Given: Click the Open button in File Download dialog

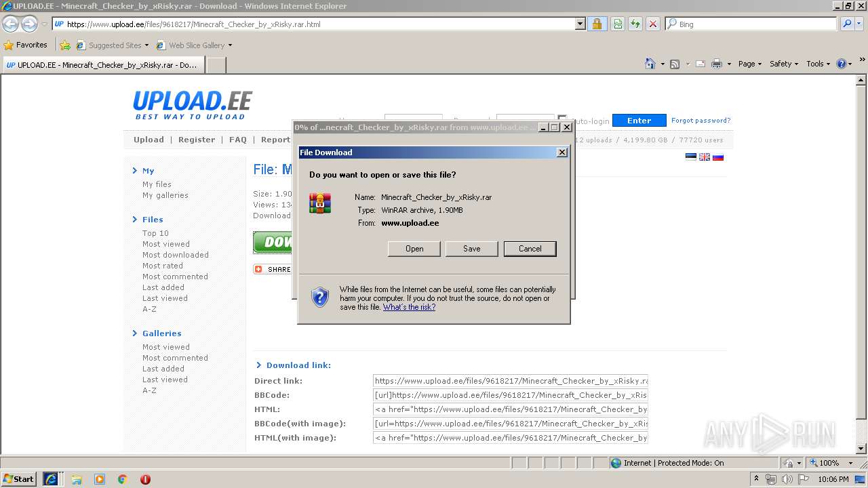Looking at the screenshot, I should (414, 249).
